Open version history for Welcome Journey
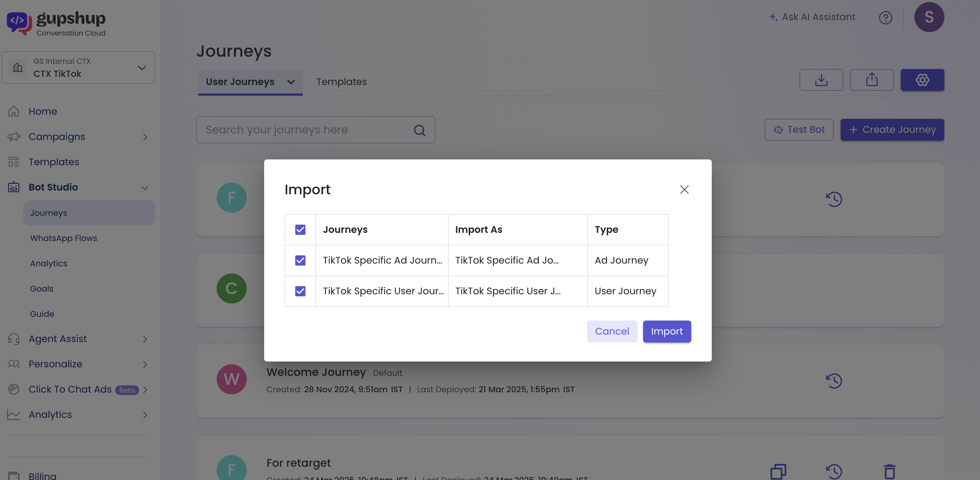The width and height of the screenshot is (980, 480). pos(833,381)
